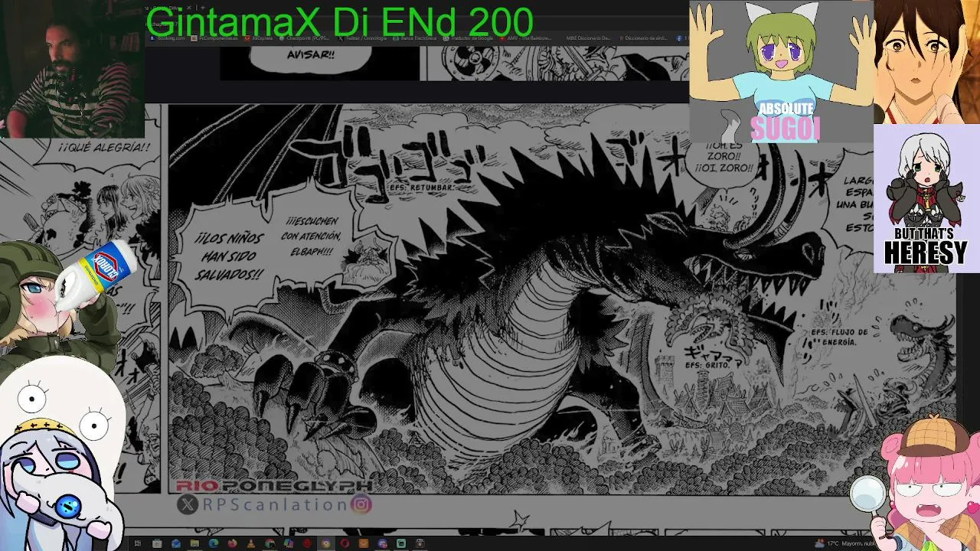Click the red circular taskbar icon
The image size is (980, 551).
tap(307, 543)
